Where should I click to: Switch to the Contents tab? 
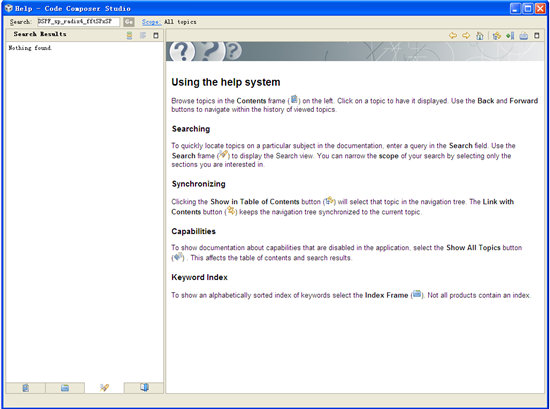pyautogui.click(x=26, y=388)
